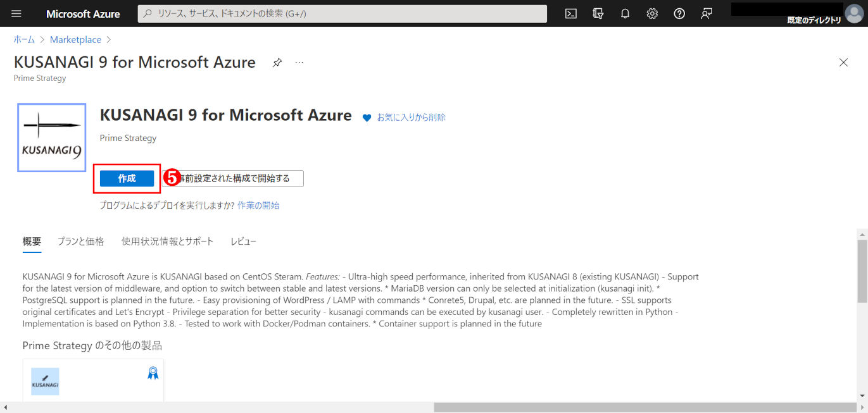Image resolution: width=868 pixels, height=413 pixels.
Task: Click the heart favorite icon
Action: [x=367, y=118]
